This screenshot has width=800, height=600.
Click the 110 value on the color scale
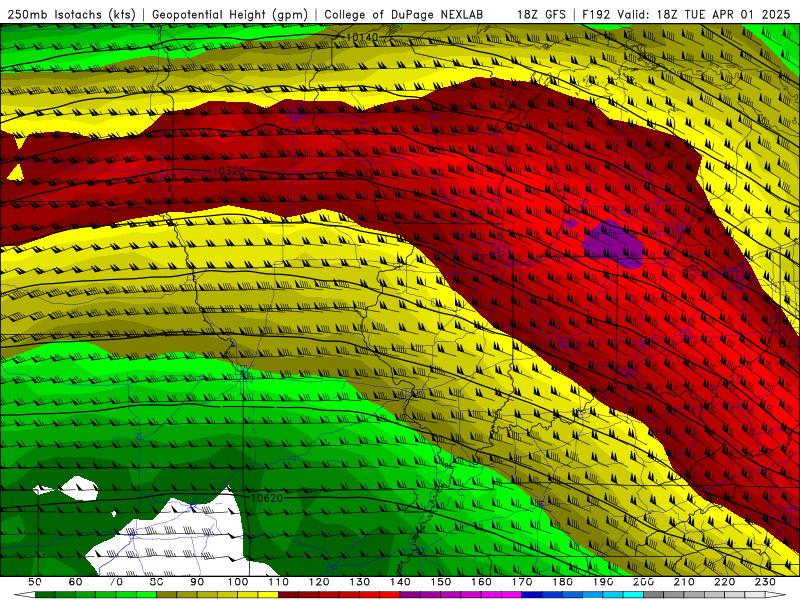tap(279, 582)
